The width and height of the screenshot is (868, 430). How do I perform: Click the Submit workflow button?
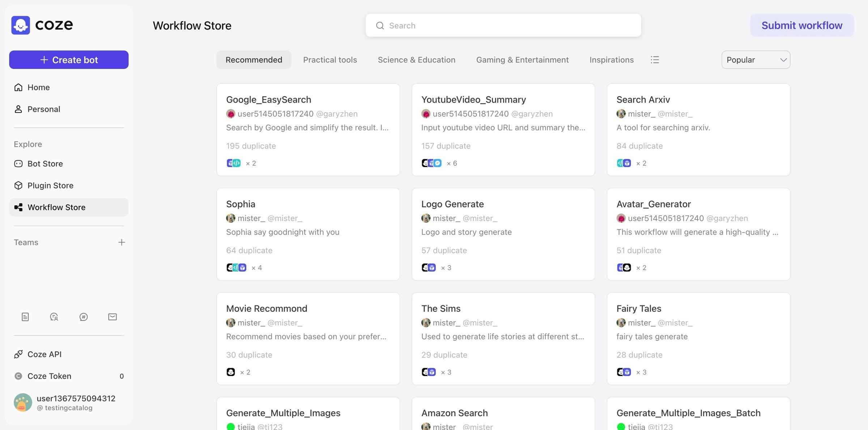[x=801, y=25]
